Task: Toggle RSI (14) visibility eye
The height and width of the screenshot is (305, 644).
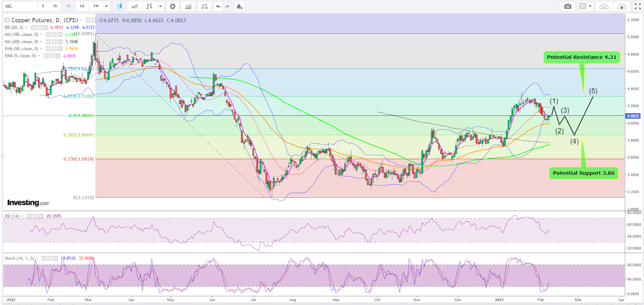Action: point(29,216)
